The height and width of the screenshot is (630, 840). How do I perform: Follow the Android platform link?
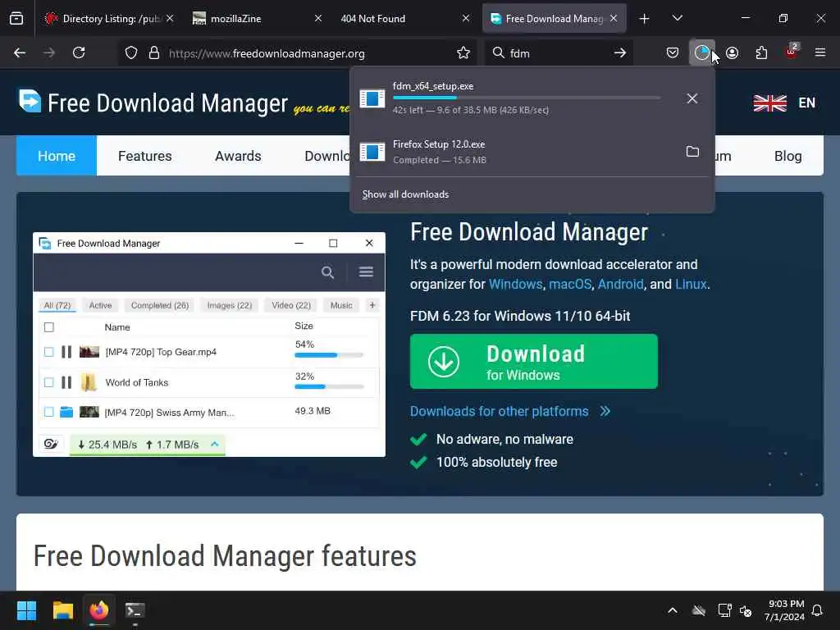(x=620, y=284)
